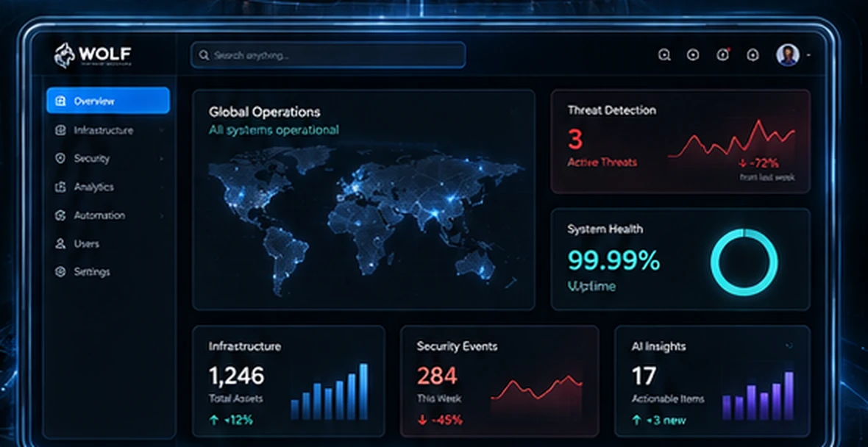Click the blue Infrastructure bar chart
Screen dimensions: 868x447
tap(330, 391)
